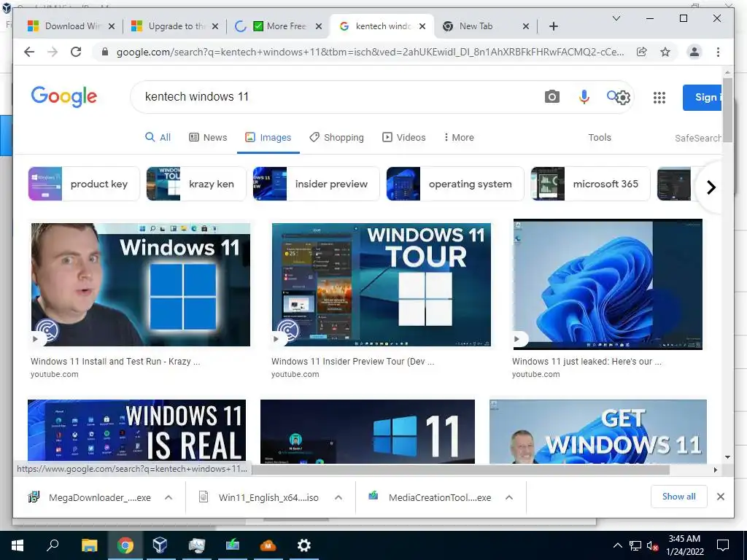Close the New Tab tab

tap(525, 26)
